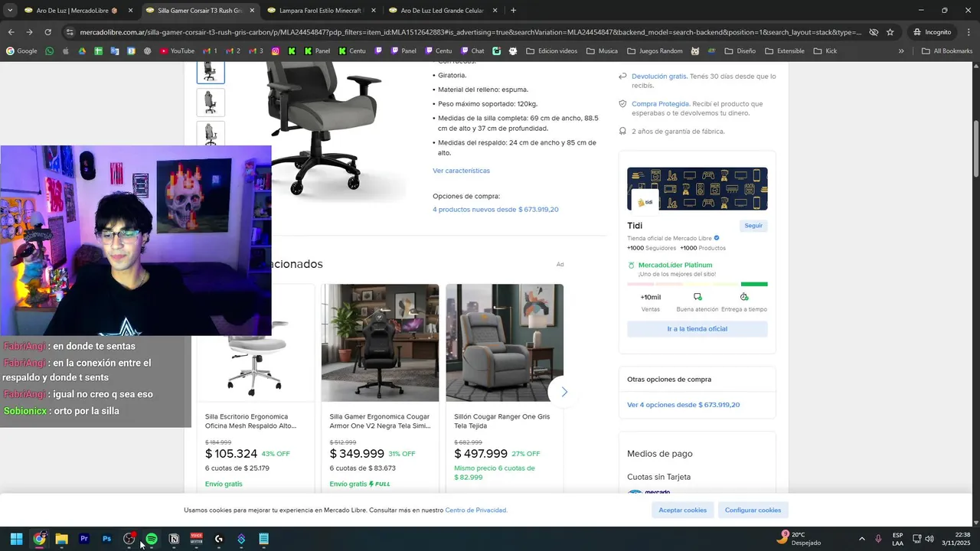The image size is (980, 551).
Task: Open the All Bookmarks folder
Action: click(947, 51)
